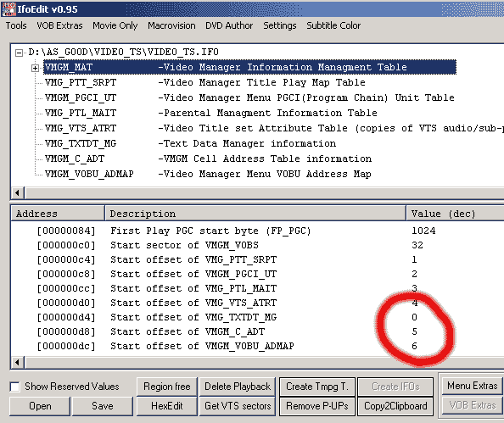Open the Movie Only menu
The height and width of the screenshot is (423, 504).
[115, 25]
